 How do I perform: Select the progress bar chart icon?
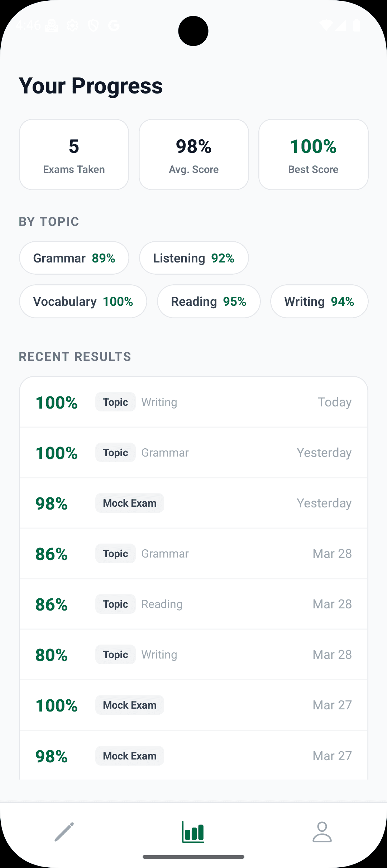click(193, 831)
